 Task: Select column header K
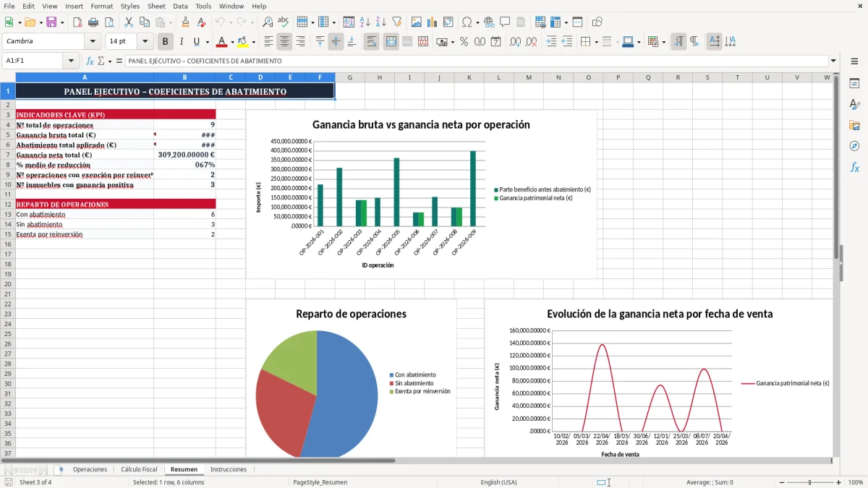coord(469,77)
